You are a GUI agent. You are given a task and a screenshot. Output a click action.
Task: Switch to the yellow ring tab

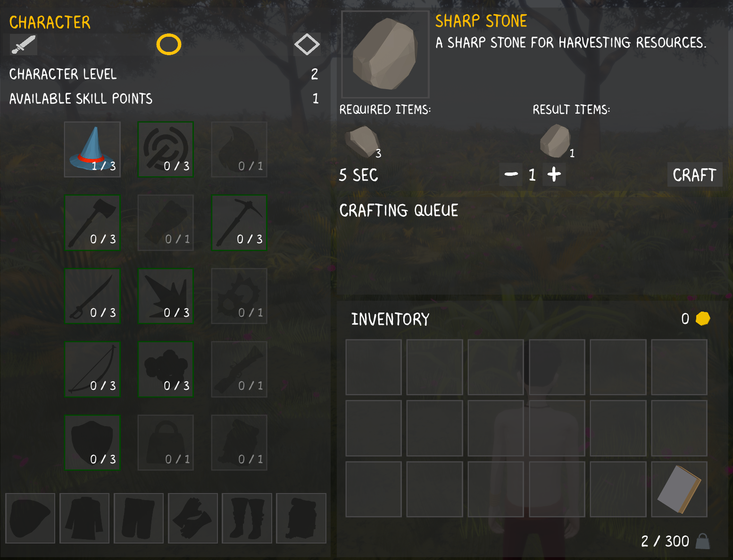pos(169,45)
